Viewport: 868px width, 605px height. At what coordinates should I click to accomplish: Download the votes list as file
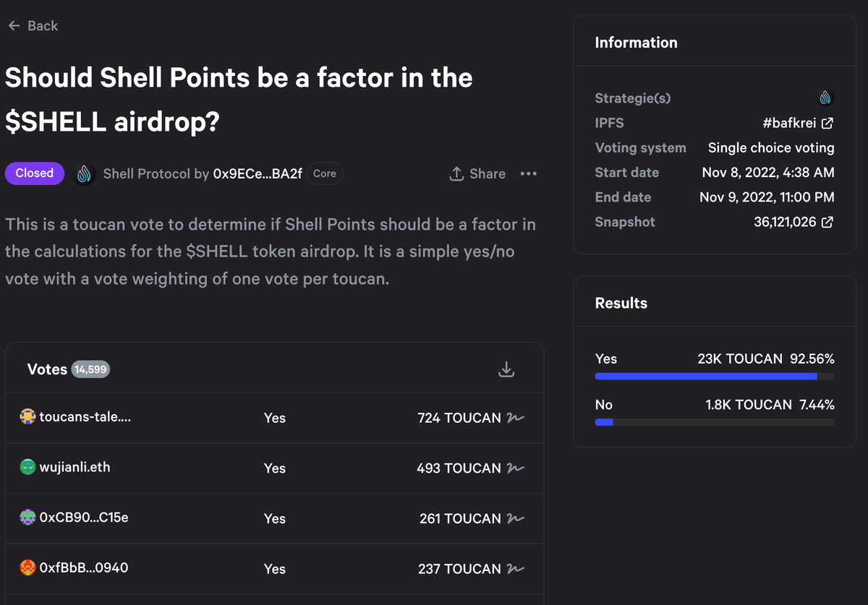[x=506, y=369]
